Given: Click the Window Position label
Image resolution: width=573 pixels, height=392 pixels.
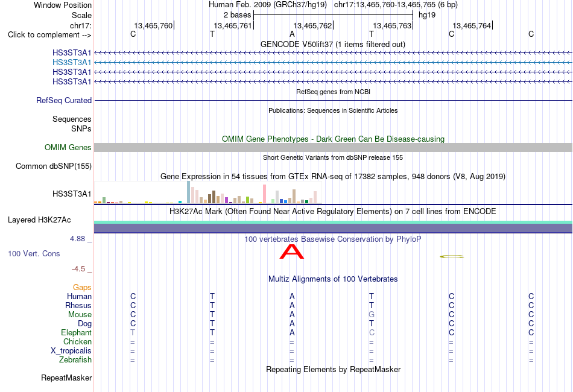Looking at the screenshot, I should click(63, 5).
